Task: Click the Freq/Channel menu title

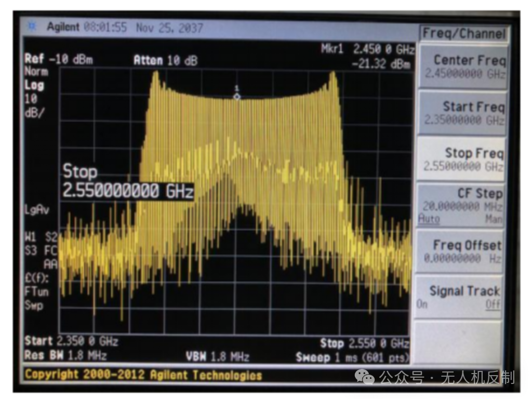Action: [464, 34]
